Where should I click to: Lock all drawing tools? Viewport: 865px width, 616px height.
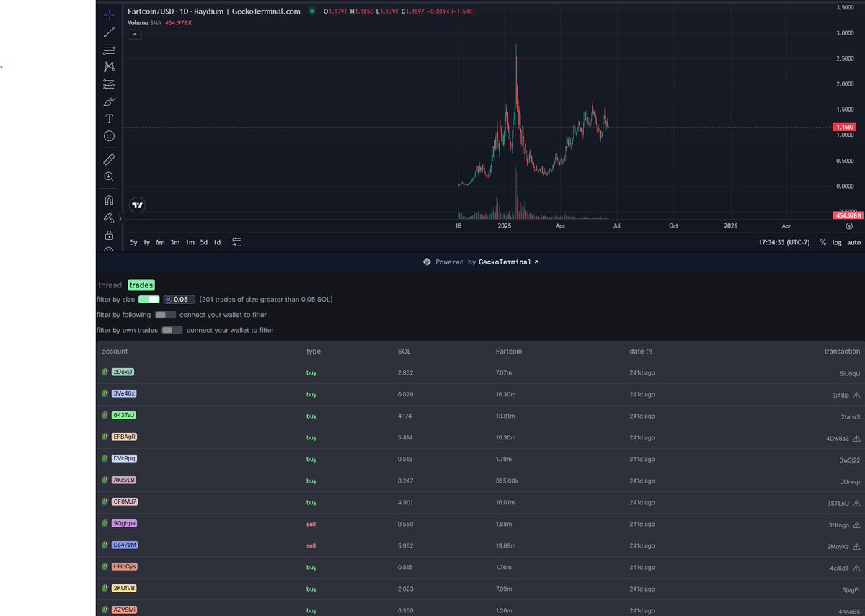click(x=109, y=235)
